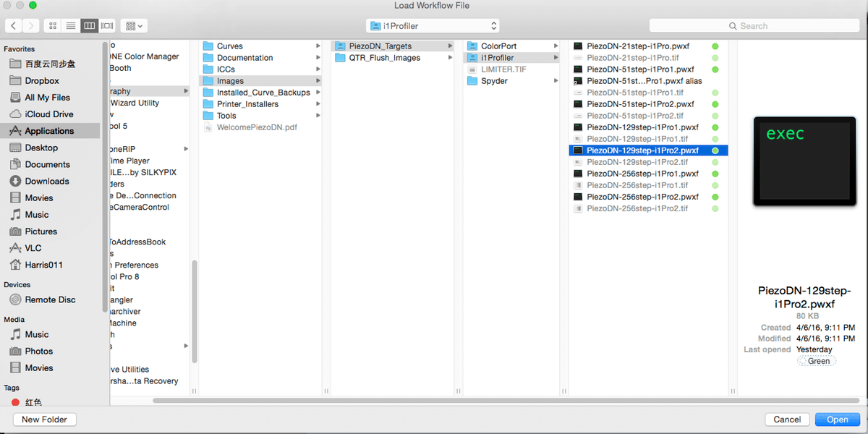Open VLC in the sidebar
This screenshot has height=434, width=868.
[33, 248]
